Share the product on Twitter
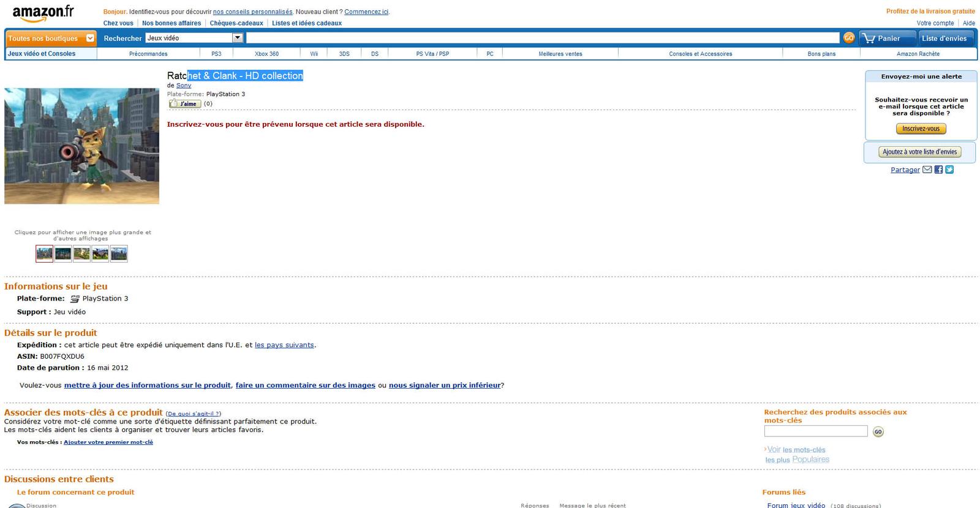980x508 pixels. [x=949, y=170]
